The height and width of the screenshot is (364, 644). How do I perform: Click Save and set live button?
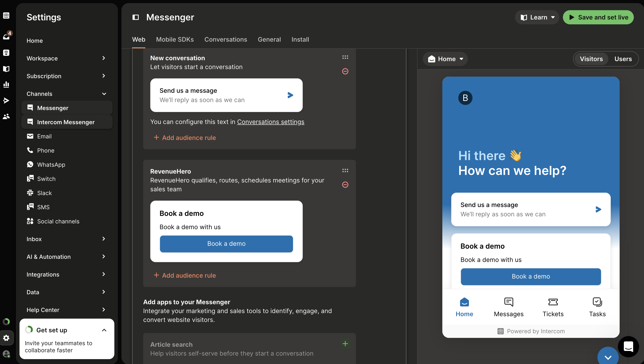click(x=598, y=17)
